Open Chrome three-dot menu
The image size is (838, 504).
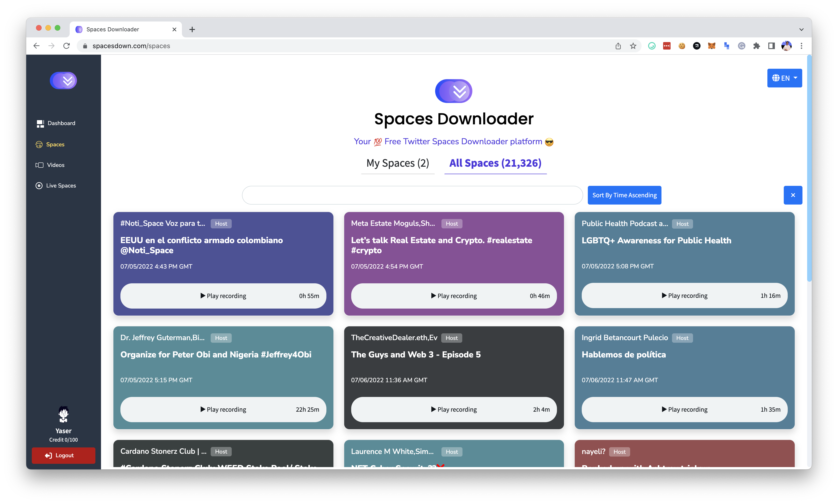(x=801, y=46)
